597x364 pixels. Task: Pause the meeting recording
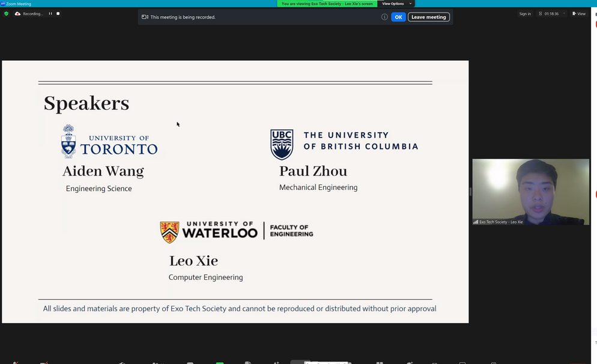click(x=50, y=13)
